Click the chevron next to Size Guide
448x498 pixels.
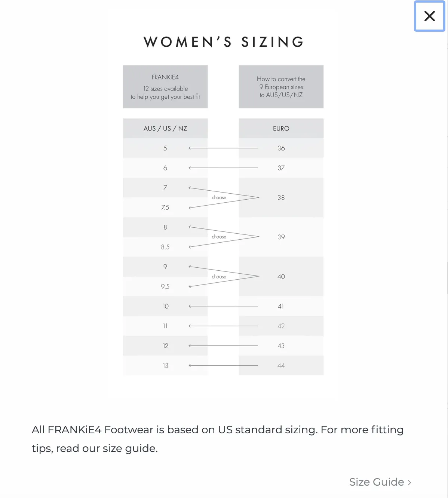[x=409, y=483]
